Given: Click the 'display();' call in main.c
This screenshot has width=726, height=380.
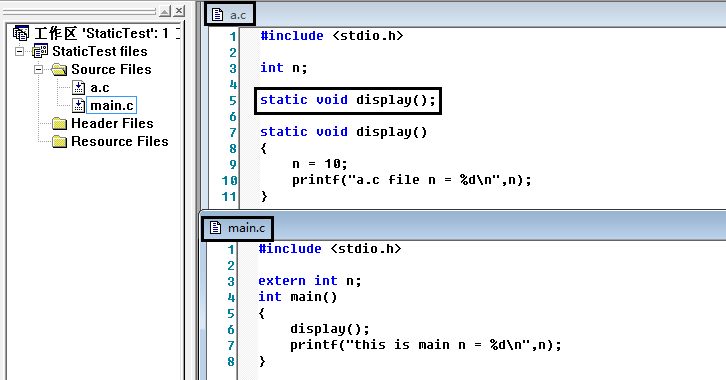Looking at the screenshot, I should pos(330,329).
